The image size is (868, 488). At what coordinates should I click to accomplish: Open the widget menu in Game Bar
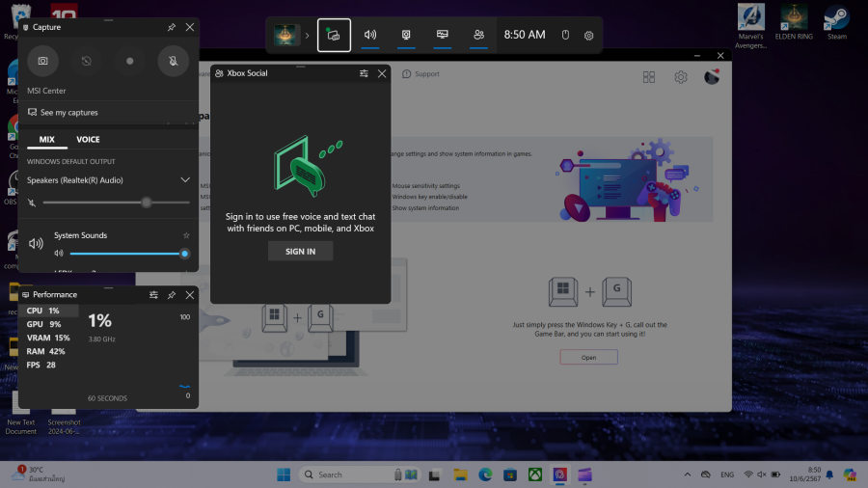(x=334, y=35)
